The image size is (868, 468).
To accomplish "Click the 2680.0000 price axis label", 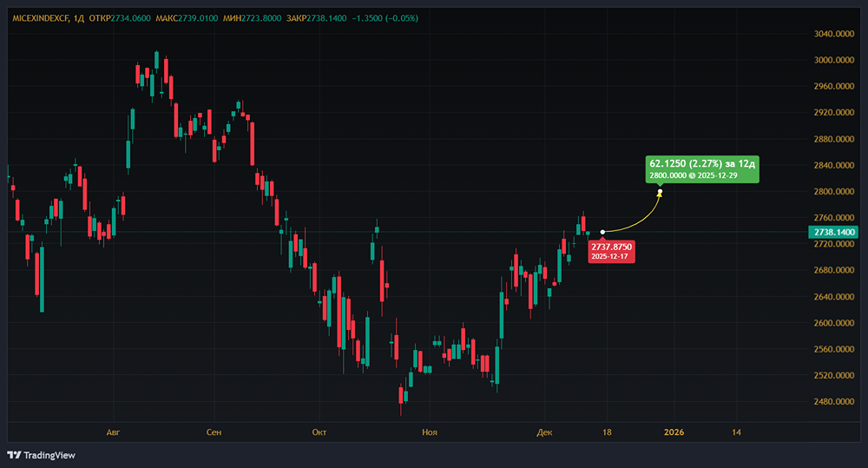I will (833, 270).
